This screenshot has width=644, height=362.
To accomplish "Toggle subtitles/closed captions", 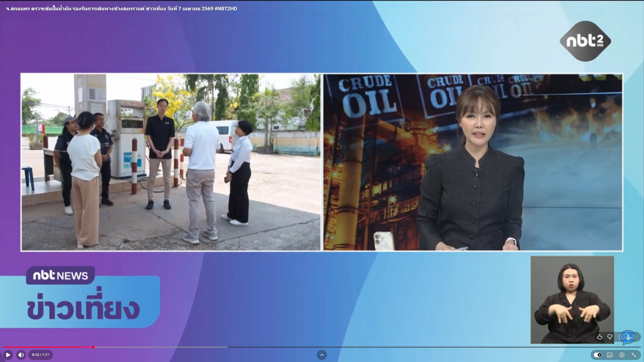I will click(610, 355).
